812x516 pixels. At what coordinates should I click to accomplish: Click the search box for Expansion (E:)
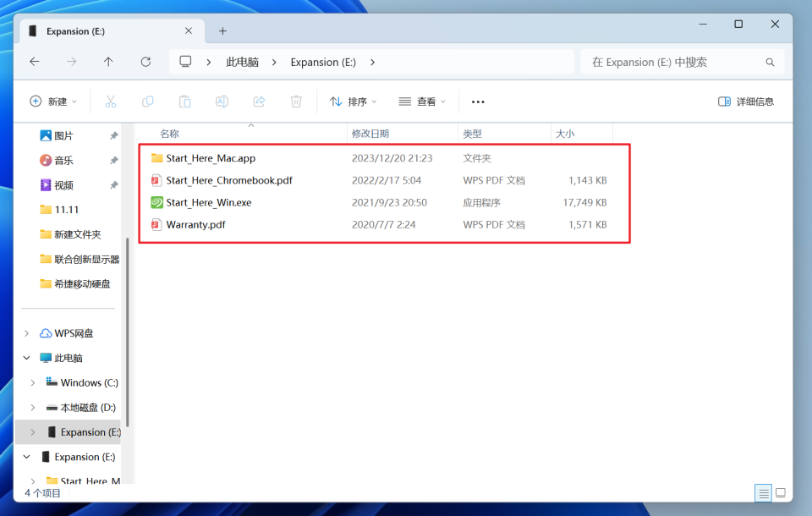(x=682, y=62)
